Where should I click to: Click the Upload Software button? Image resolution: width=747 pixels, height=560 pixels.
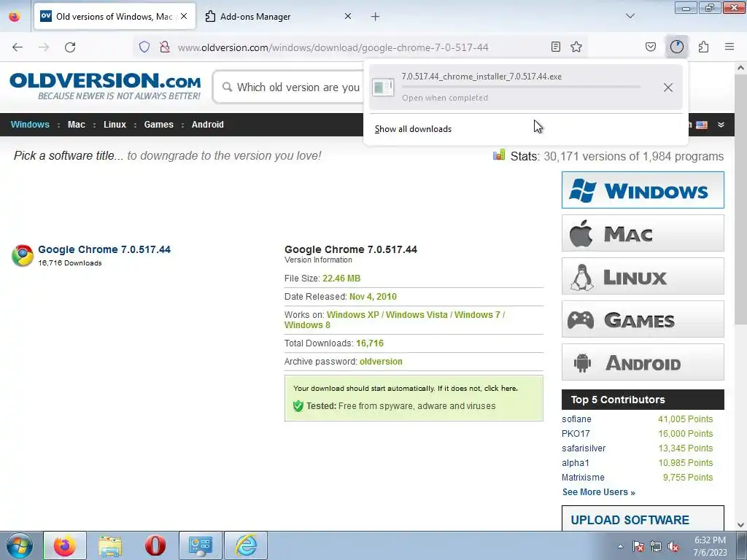click(x=643, y=519)
